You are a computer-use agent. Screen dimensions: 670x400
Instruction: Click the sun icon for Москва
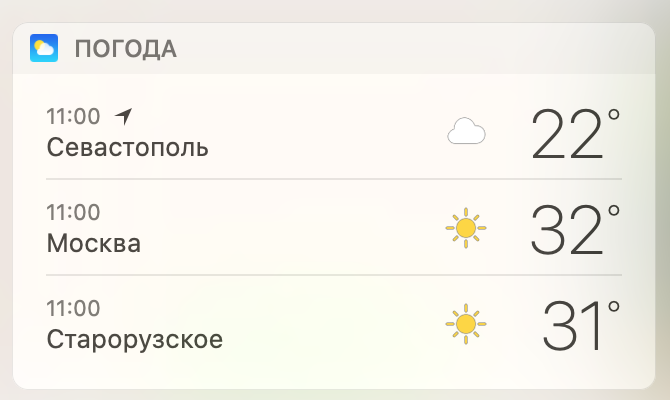click(x=465, y=229)
